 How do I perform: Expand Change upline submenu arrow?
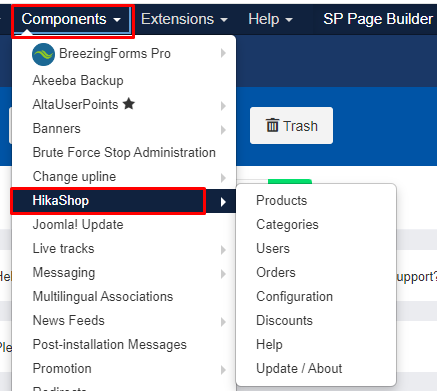coord(223,178)
